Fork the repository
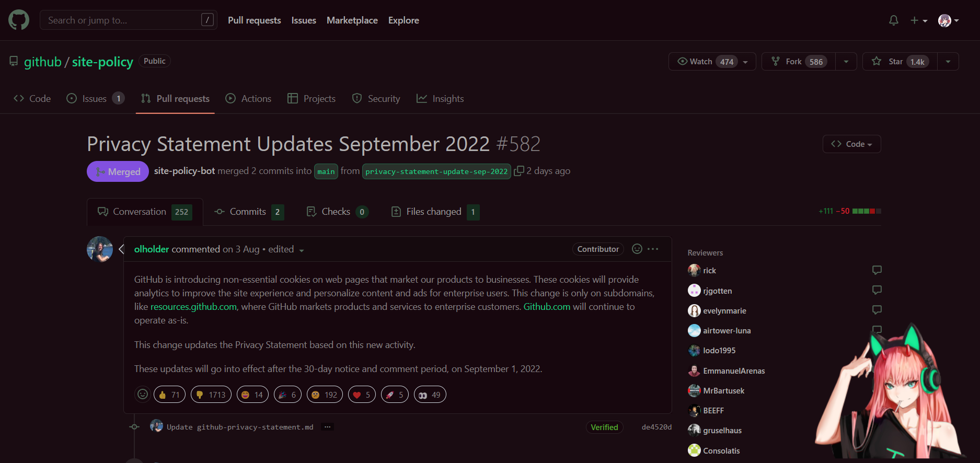This screenshot has height=463, width=980. coord(799,61)
